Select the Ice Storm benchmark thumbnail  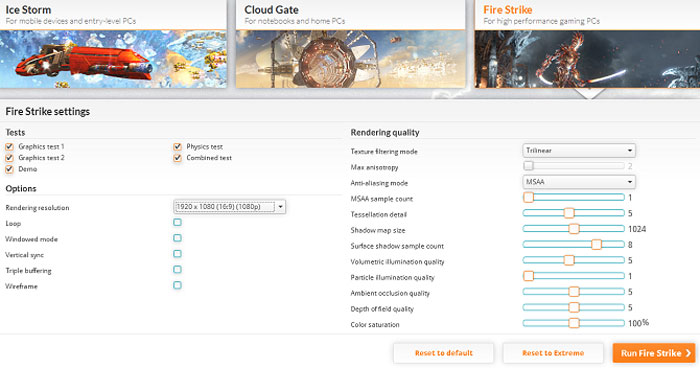(x=113, y=59)
